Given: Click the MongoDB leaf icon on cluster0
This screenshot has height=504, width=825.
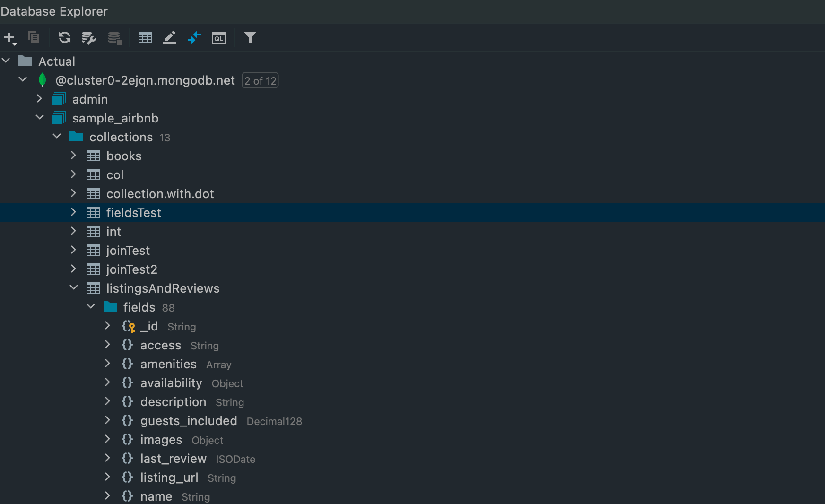Looking at the screenshot, I should pos(42,80).
